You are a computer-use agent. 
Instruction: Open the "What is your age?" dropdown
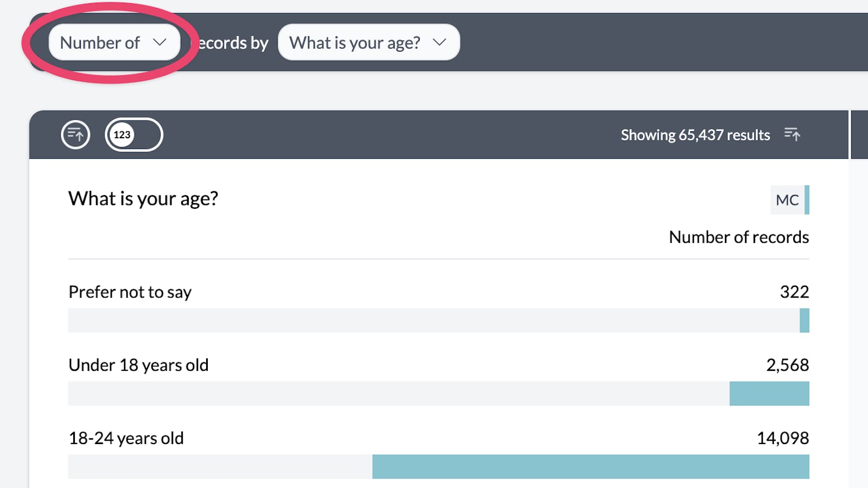(368, 42)
